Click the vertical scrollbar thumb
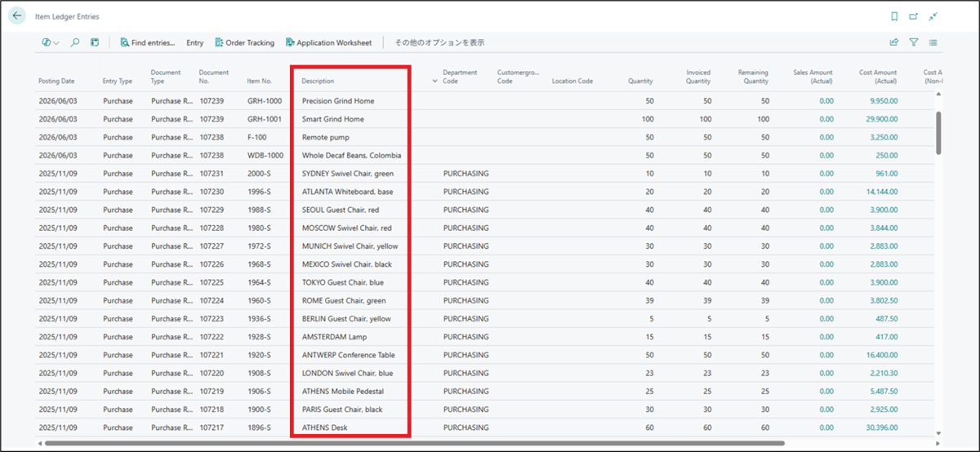This screenshot has width=980, height=452. [939, 132]
